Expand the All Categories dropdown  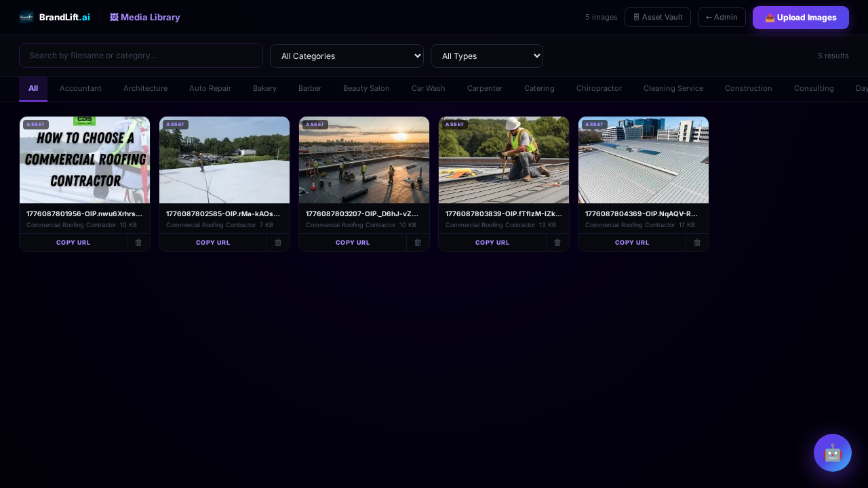[x=347, y=56]
